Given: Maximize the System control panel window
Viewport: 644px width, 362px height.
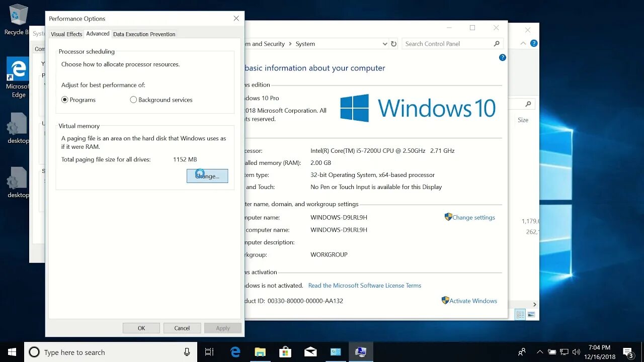Looking at the screenshot, I should (x=472, y=28).
